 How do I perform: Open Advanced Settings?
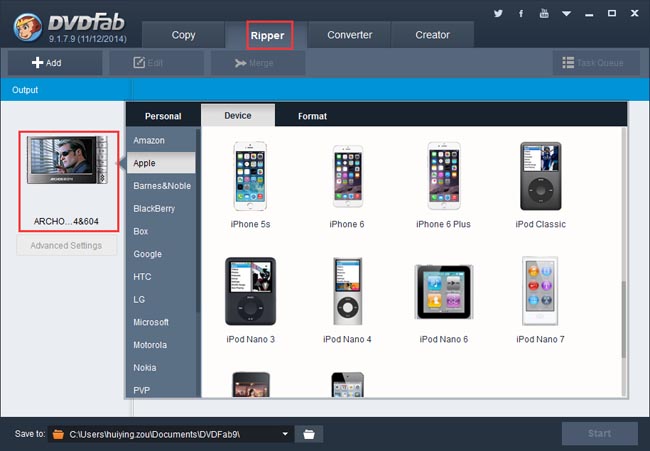[x=66, y=245]
